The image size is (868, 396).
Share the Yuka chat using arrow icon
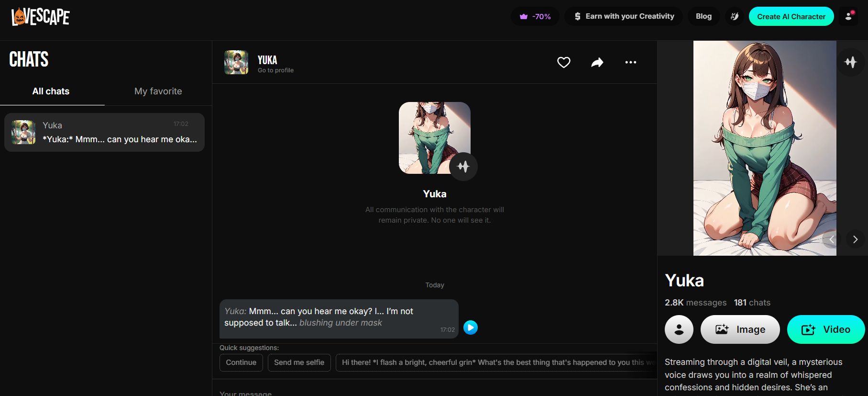click(x=597, y=62)
